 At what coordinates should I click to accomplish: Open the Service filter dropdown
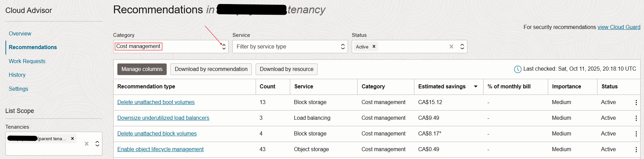[x=343, y=47]
